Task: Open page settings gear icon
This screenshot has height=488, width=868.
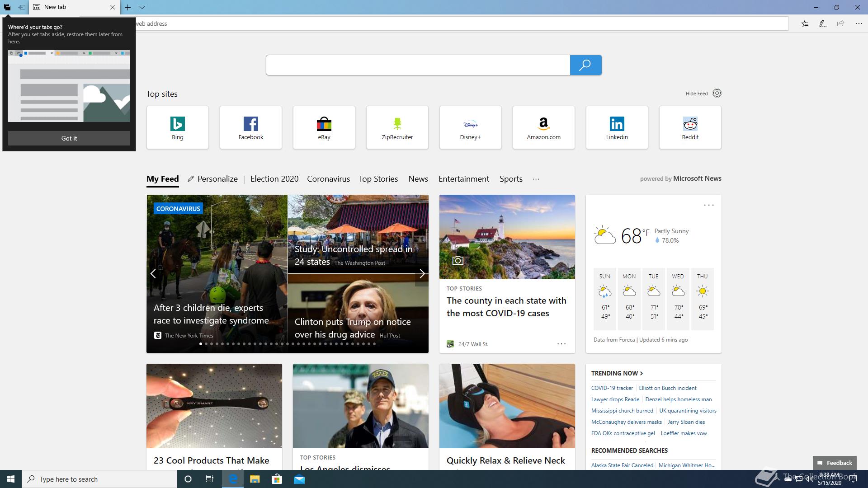Action: [x=717, y=93]
